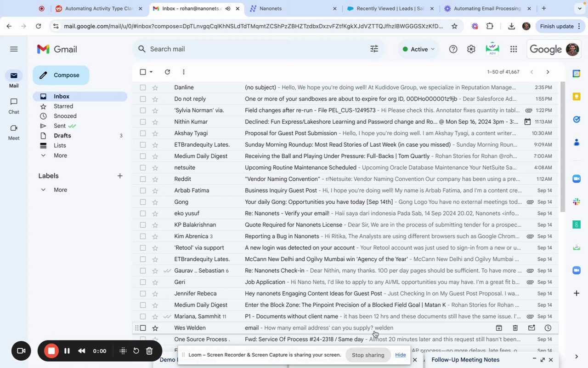Switch to Recently Viewed Leads Salesforce tab
The height and width of the screenshot is (368, 588).
click(x=390, y=8)
